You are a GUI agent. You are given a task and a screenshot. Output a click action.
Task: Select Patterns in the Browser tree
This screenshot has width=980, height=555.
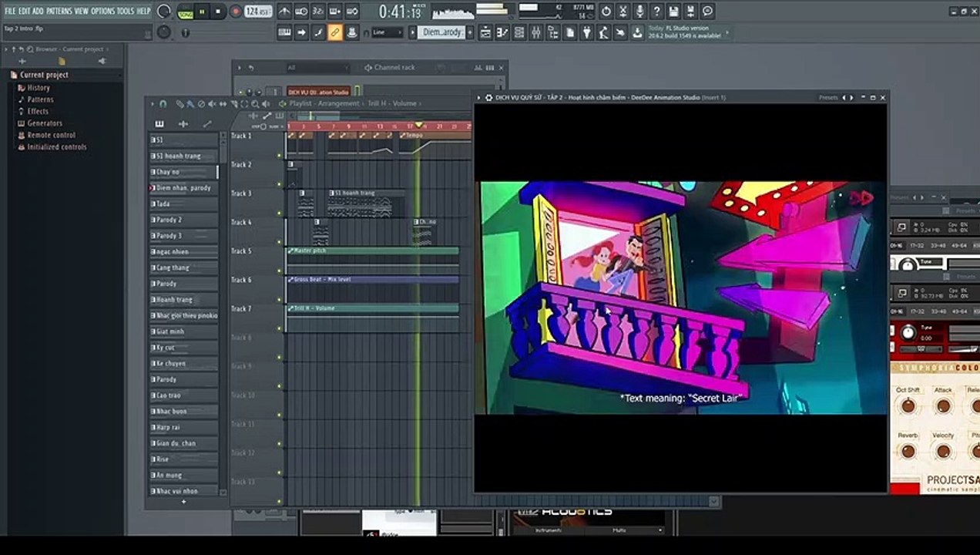(40, 99)
